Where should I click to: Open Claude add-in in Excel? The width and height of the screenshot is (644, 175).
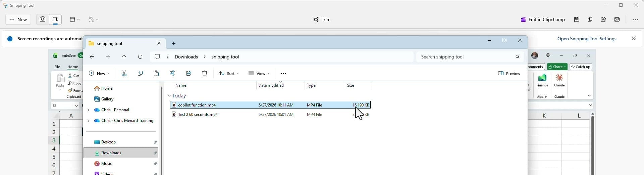(559, 81)
